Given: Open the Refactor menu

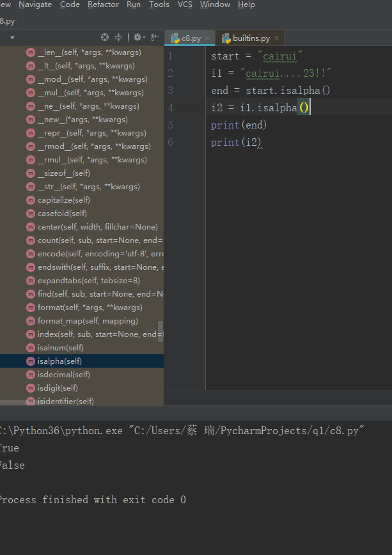Looking at the screenshot, I should (103, 4).
